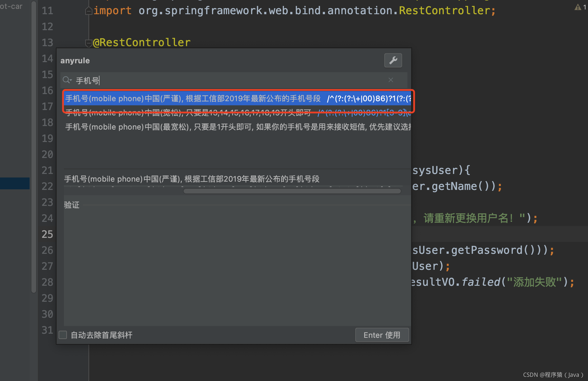This screenshot has height=381, width=588.
Task: Click inside the 验证 test area
Action: [x=237, y=266]
